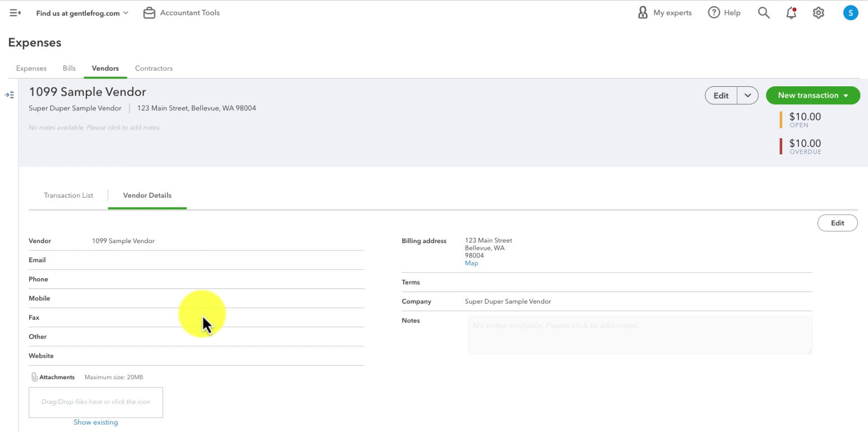
Task: Open the user profile avatar S
Action: click(x=851, y=13)
